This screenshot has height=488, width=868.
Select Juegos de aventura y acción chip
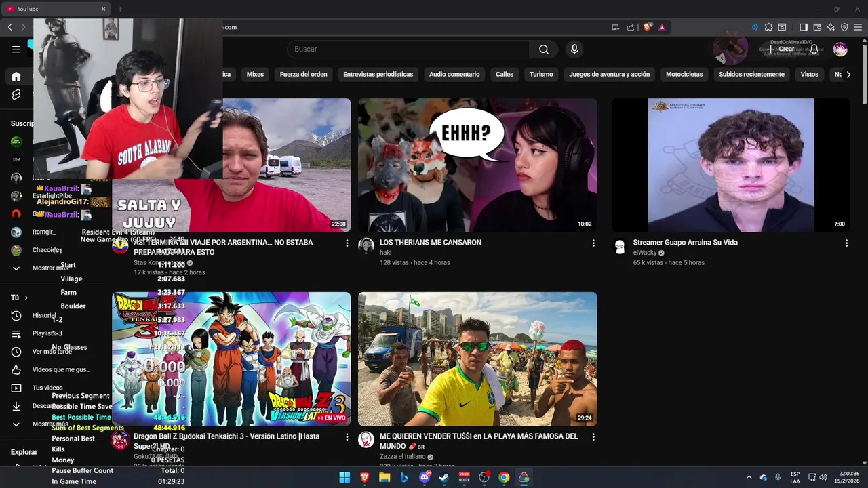(610, 75)
